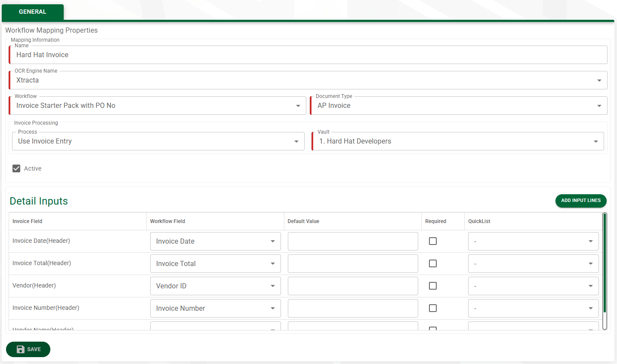Check Required box for Invoice Number(Header)
The height and width of the screenshot is (364, 617).
(x=433, y=308)
